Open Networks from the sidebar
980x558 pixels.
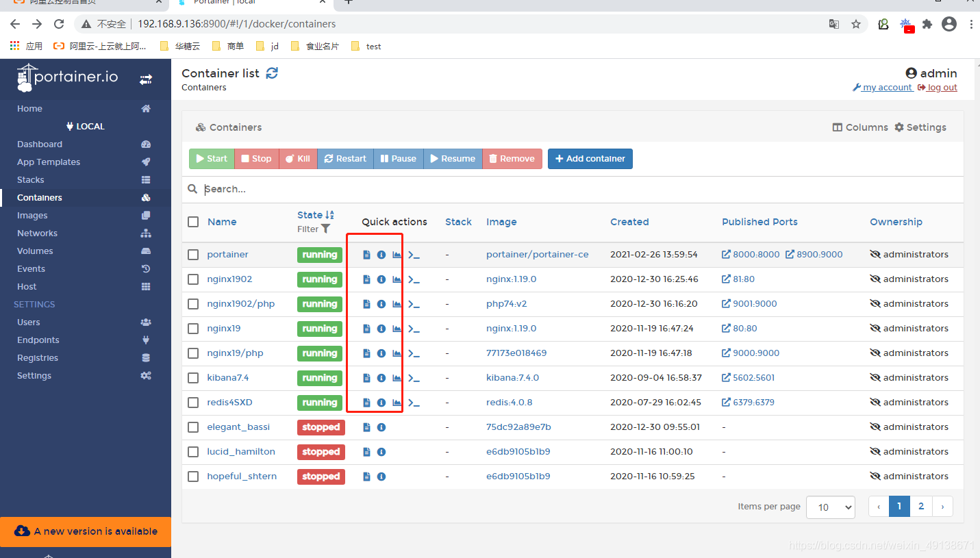(37, 233)
